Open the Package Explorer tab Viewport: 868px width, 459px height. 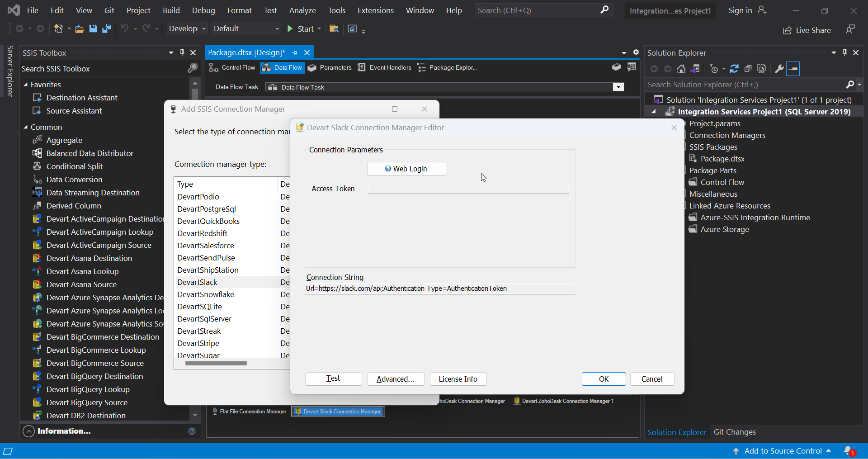pyautogui.click(x=447, y=67)
